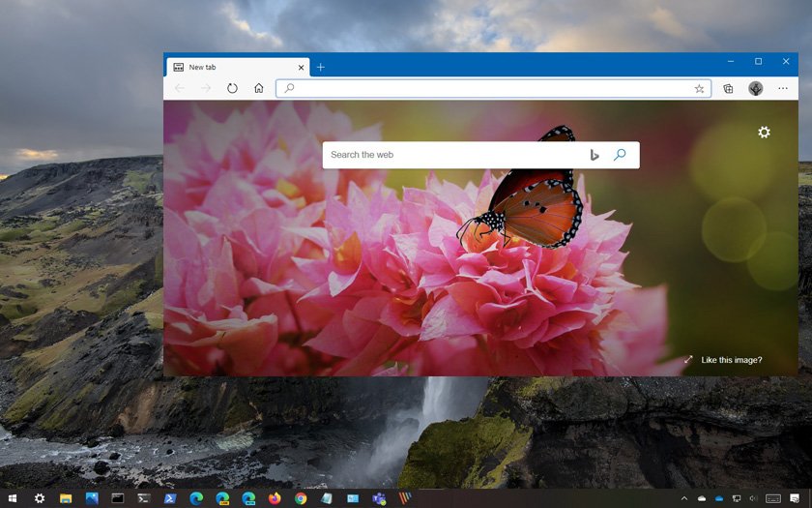
Task: Open a new tab with plus button
Action: (321, 67)
